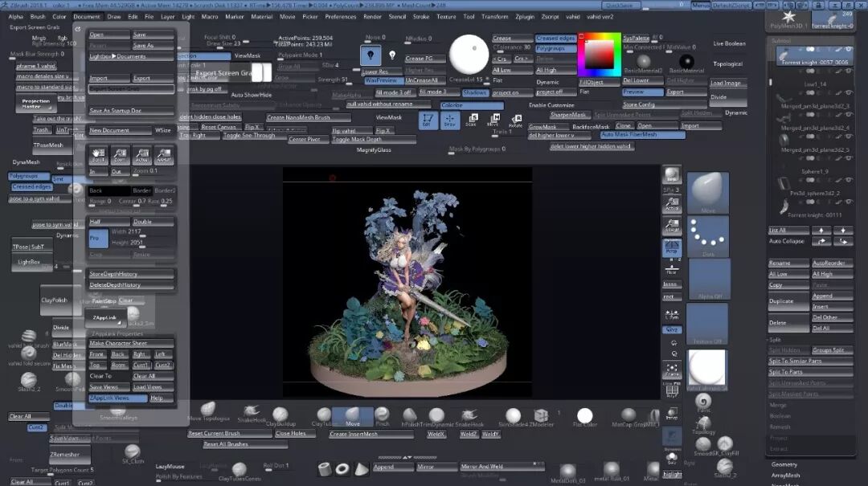Click the Groups Split button

tap(832, 350)
